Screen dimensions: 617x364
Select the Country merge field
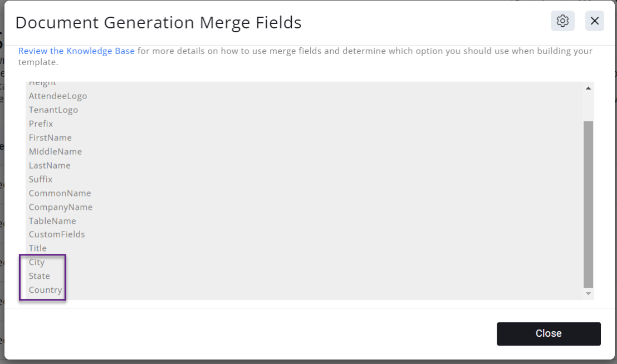tap(45, 290)
